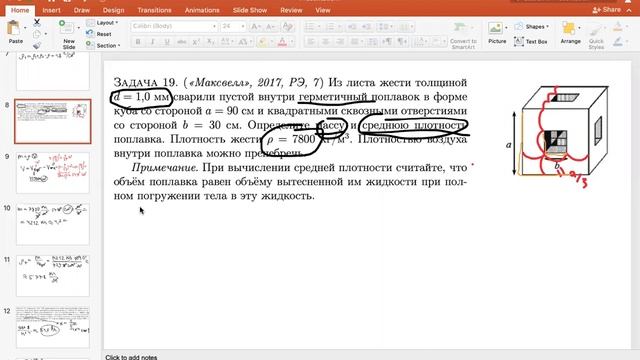Open the Layout dropdown

tap(103, 23)
